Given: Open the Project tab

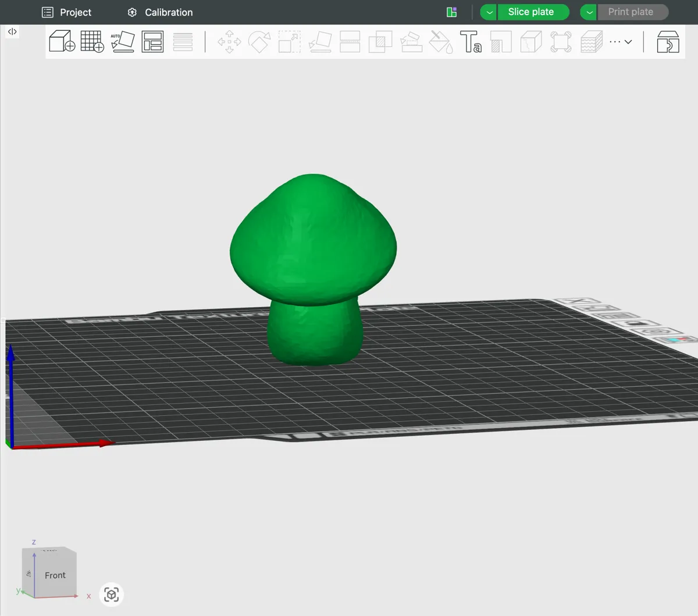Looking at the screenshot, I should (x=67, y=12).
